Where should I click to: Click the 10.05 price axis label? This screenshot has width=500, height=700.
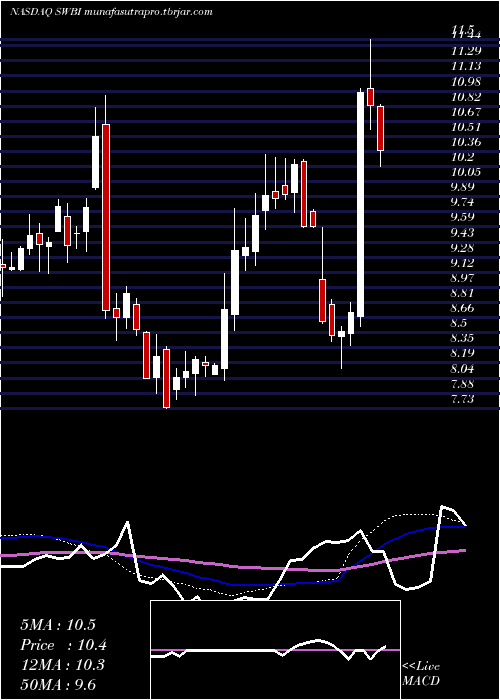pyautogui.click(x=466, y=173)
